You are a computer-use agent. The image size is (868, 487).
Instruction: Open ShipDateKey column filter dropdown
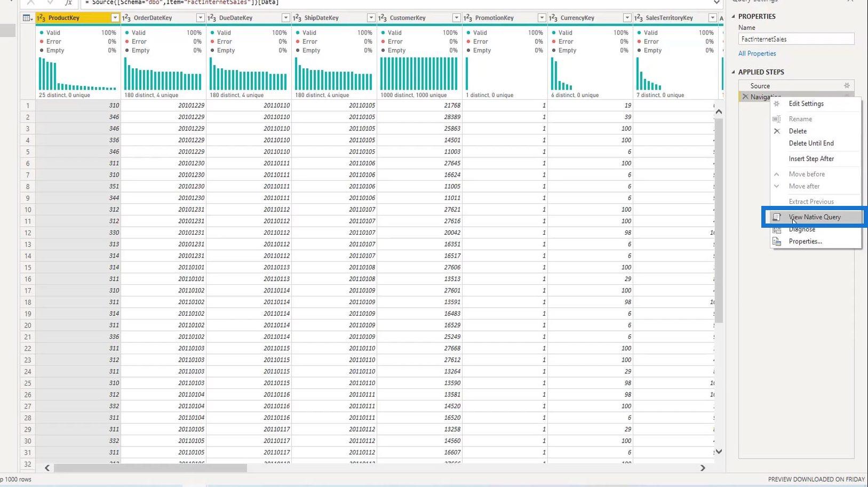pyautogui.click(x=371, y=18)
